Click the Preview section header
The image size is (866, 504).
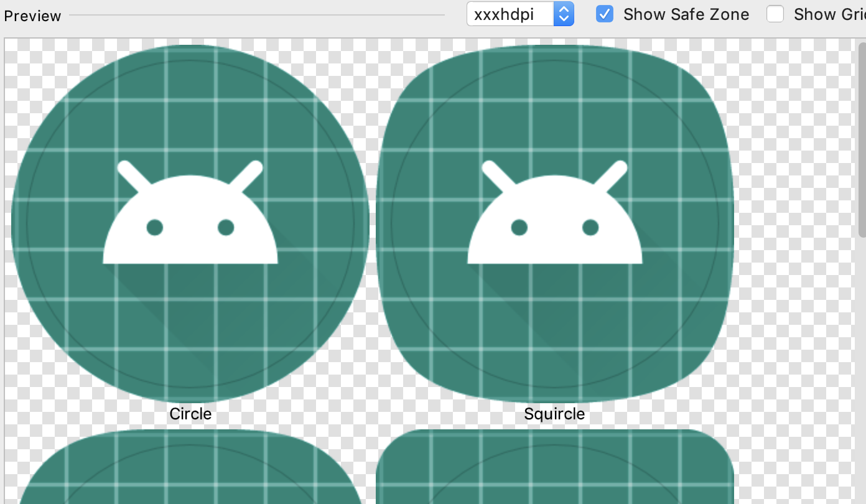point(32,15)
